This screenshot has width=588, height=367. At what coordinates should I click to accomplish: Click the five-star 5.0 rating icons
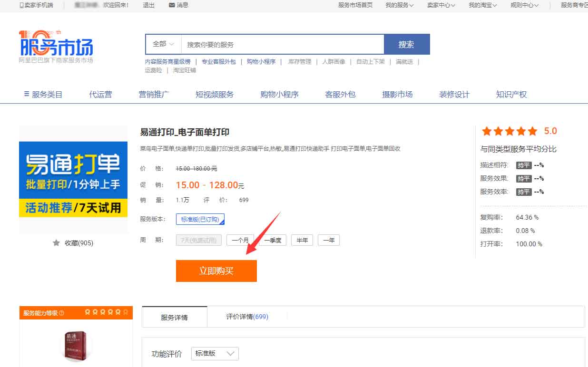pyautogui.click(x=510, y=131)
